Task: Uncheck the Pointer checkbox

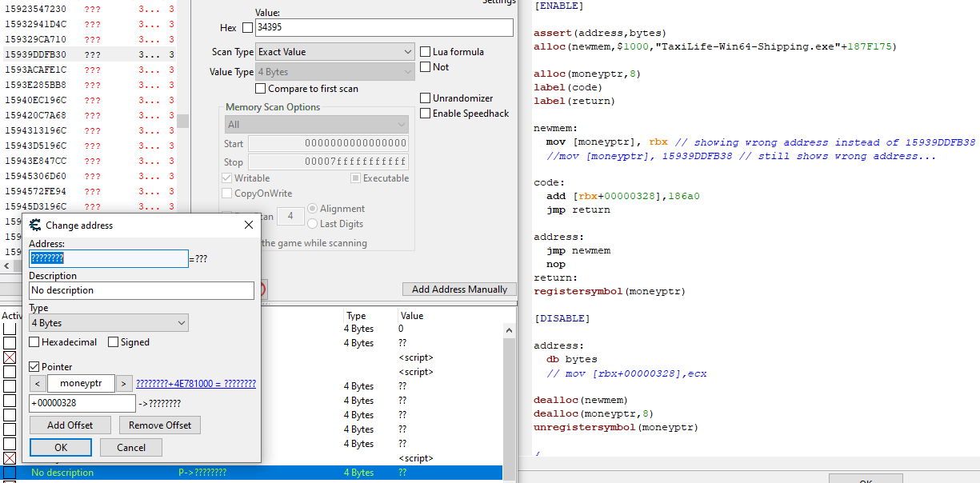Action: tap(34, 367)
